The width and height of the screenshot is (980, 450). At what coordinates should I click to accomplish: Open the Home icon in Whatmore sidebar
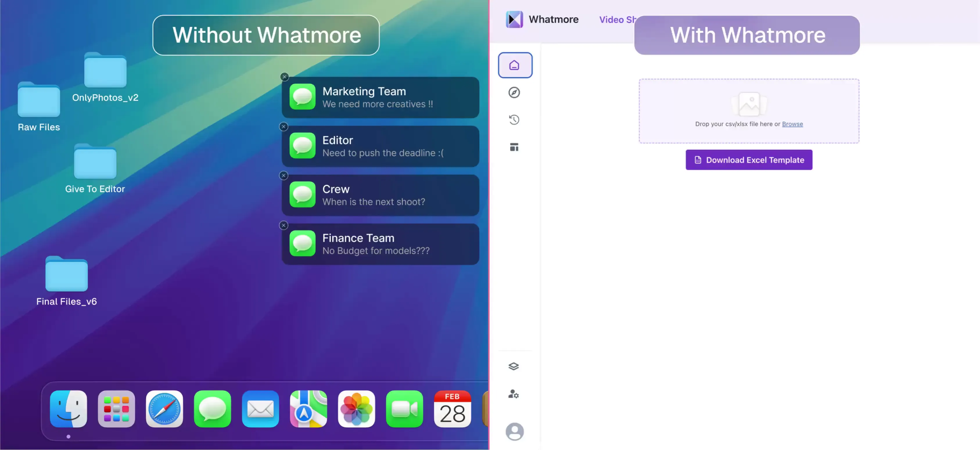click(x=515, y=65)
